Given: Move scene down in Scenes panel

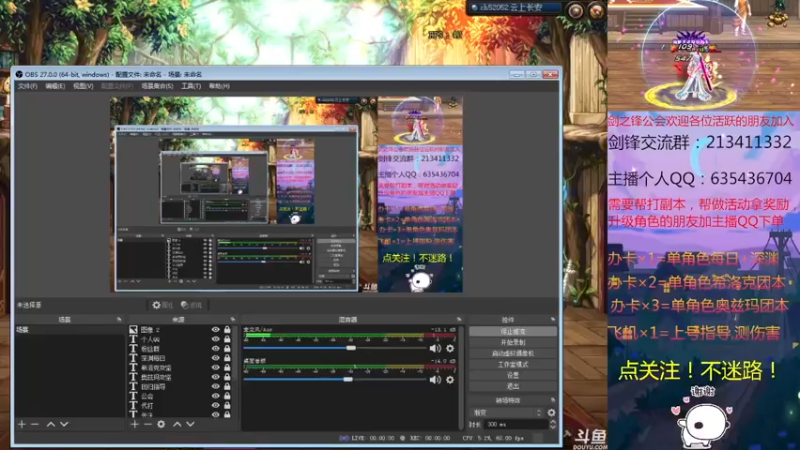Looking at the screenshot, I should click(64, 424).
